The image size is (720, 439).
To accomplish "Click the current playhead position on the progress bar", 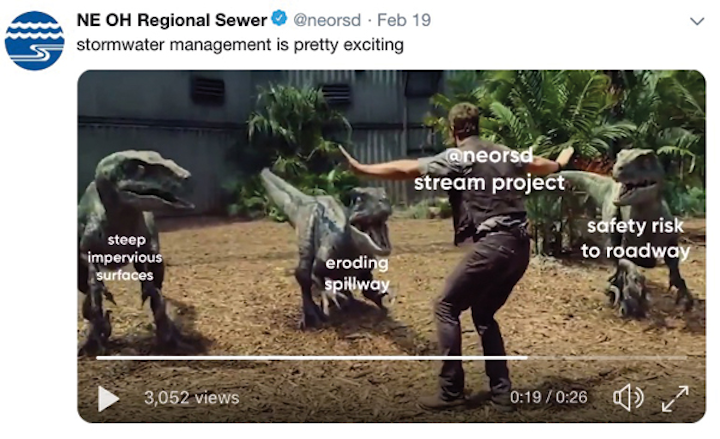I will 527,357.
